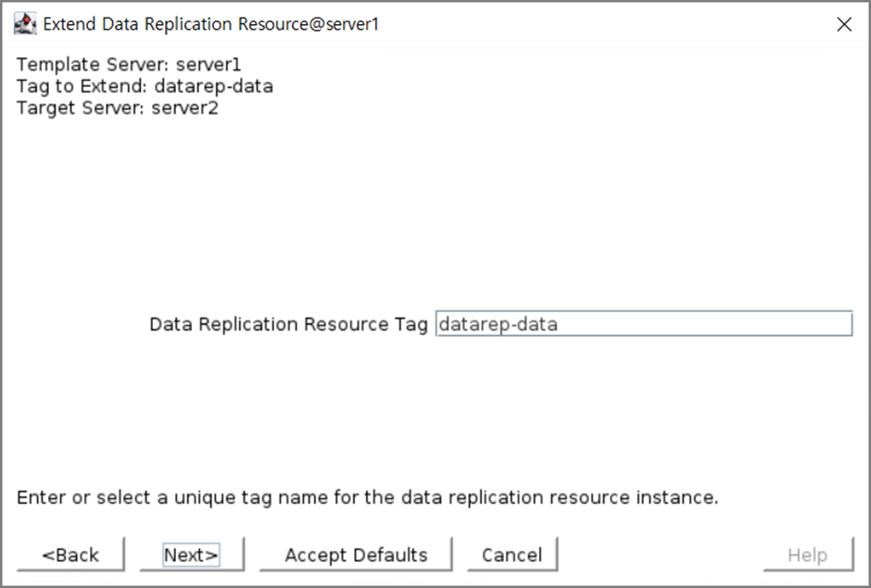Click the 'Enter or select a unique tag name' instruction

(x=367, y=497)
